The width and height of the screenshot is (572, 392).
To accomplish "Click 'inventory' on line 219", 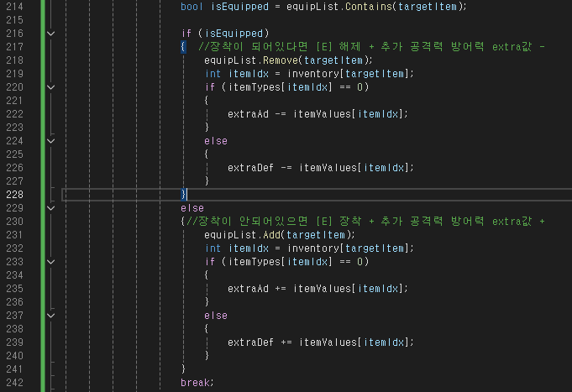I will coord(313,74).
